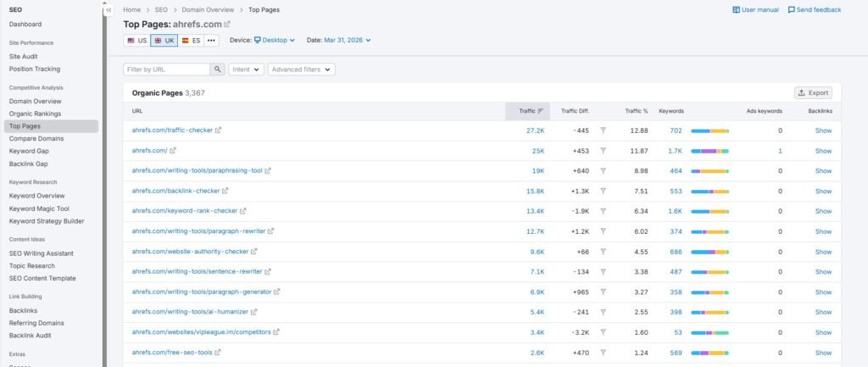This screenshot has width=868, height=367.
Task: Click filter funnel icon in traffic-checker row
Action: (x=603, y=131)
